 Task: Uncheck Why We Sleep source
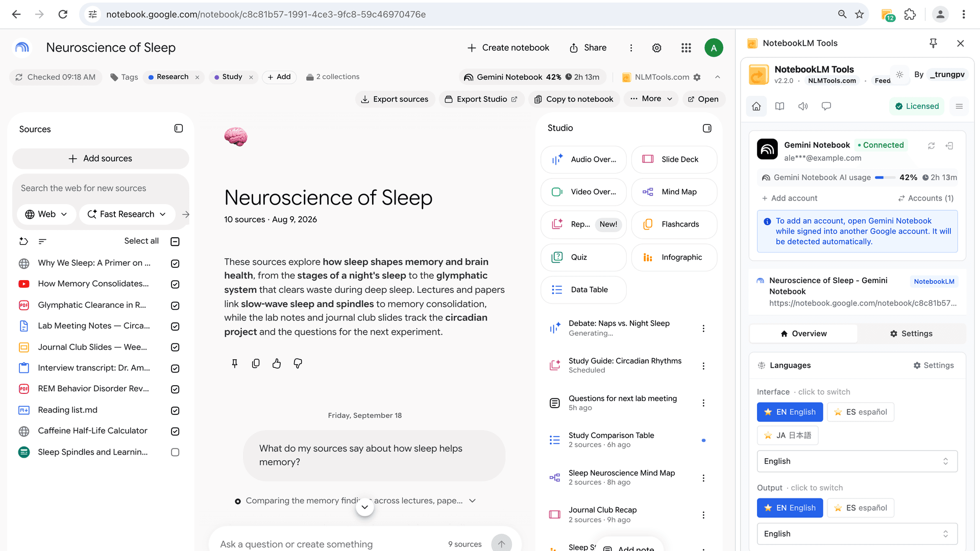tap(175, 264)
